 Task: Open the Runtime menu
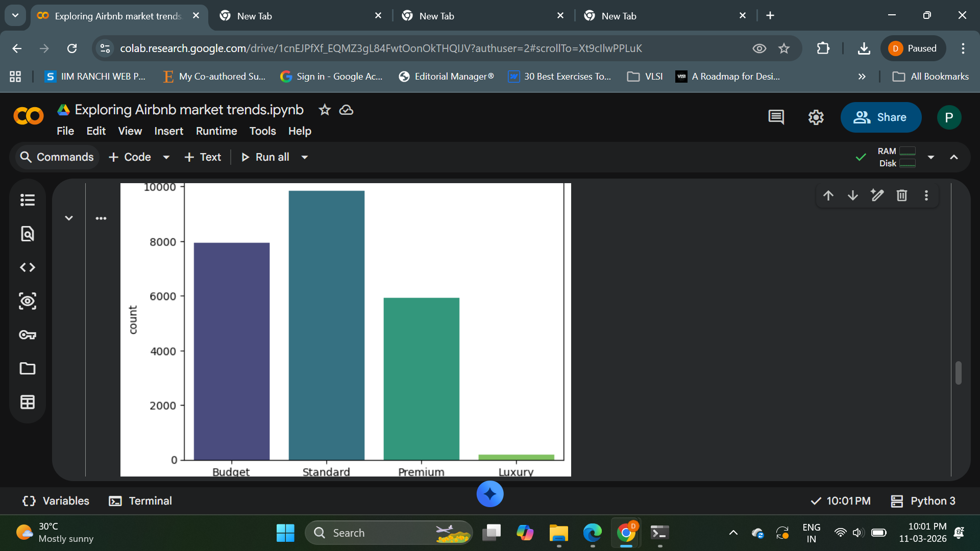[216, 131]
